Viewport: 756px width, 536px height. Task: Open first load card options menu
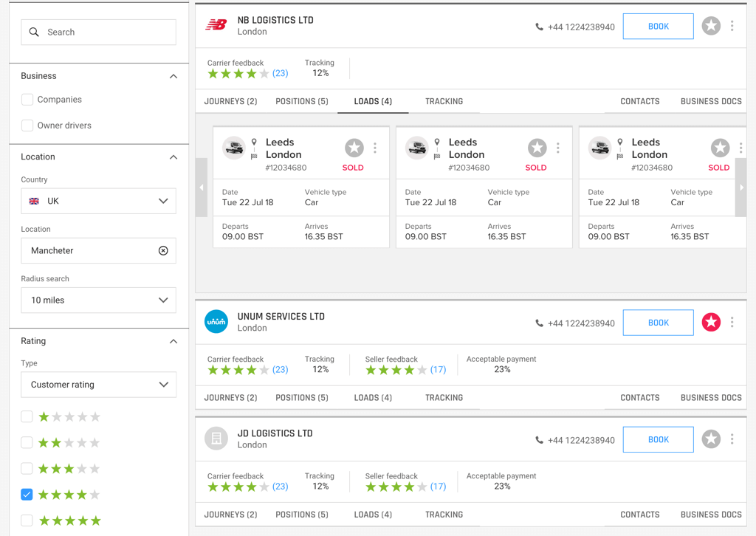pyautogui.click(x=375, y=148)
